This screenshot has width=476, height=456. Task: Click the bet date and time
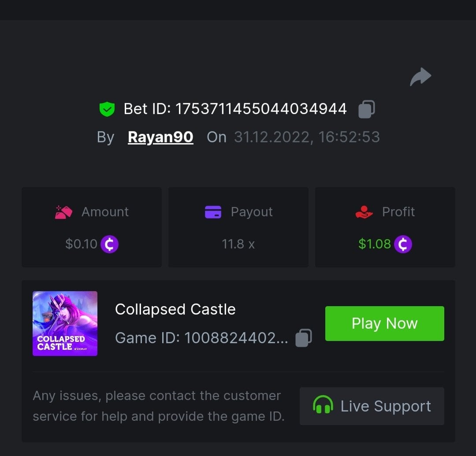click(307, 137)
